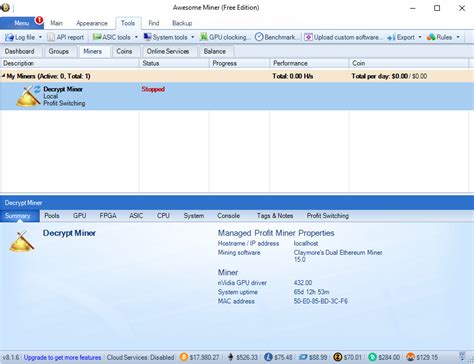Switch to the Appearance ribbon tab

click(x=92, y=23)
